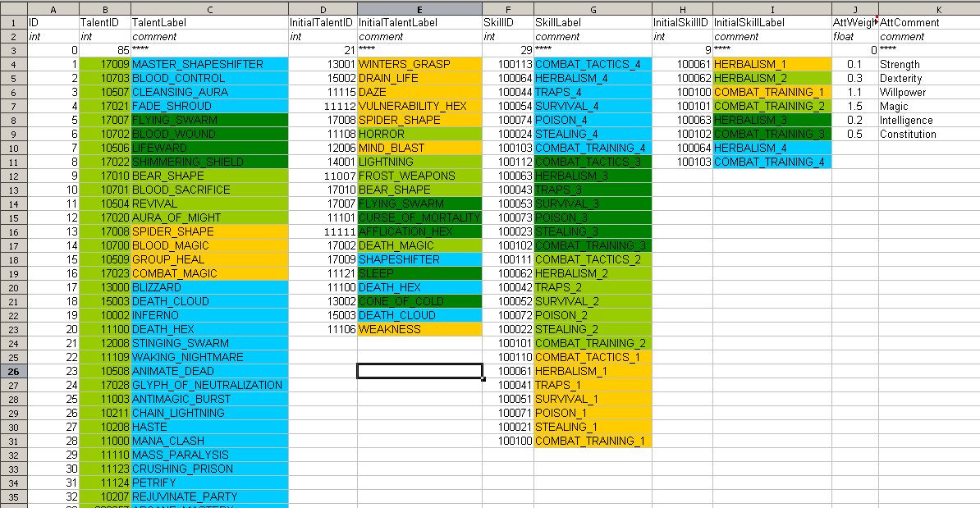Screen dimensions: 980x508
Task: Click the column E header
Action: (x=419, y=9)
